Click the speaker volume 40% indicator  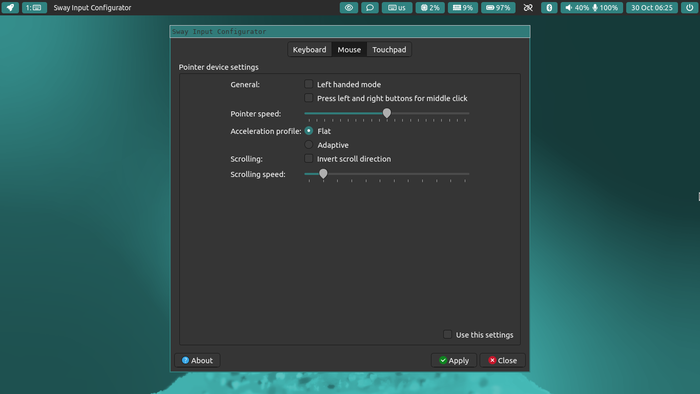coord(577,8)
